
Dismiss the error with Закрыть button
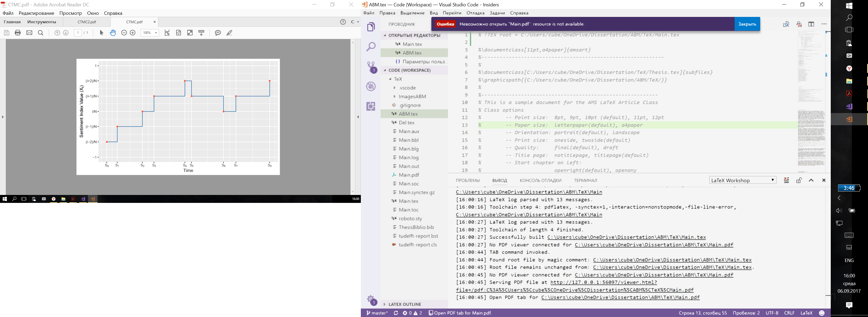[747, 24]
